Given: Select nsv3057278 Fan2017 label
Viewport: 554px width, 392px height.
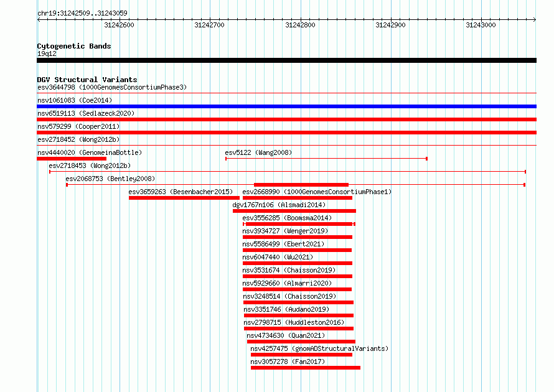Looking at the screenshot, I should tap(288, 362).
